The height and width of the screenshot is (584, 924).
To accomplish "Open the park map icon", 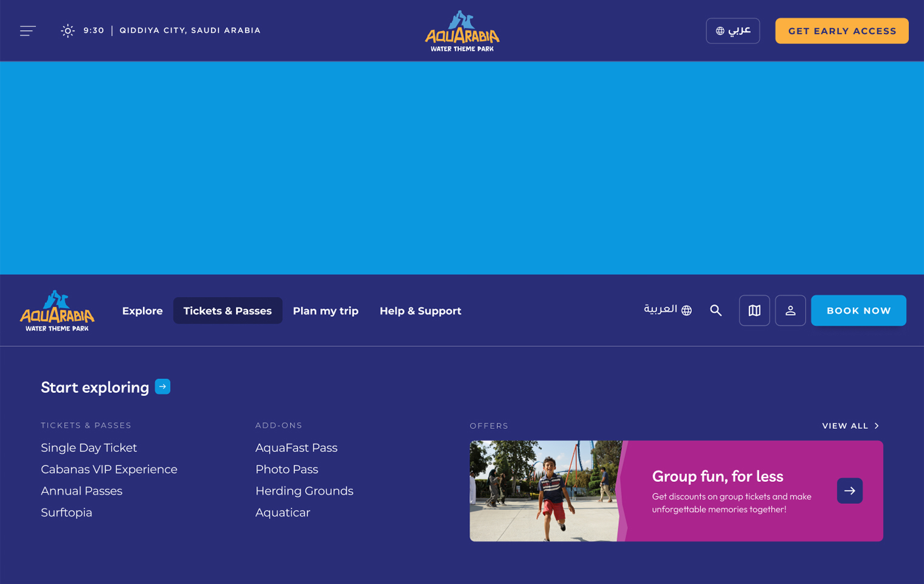I will click(754, 310).
